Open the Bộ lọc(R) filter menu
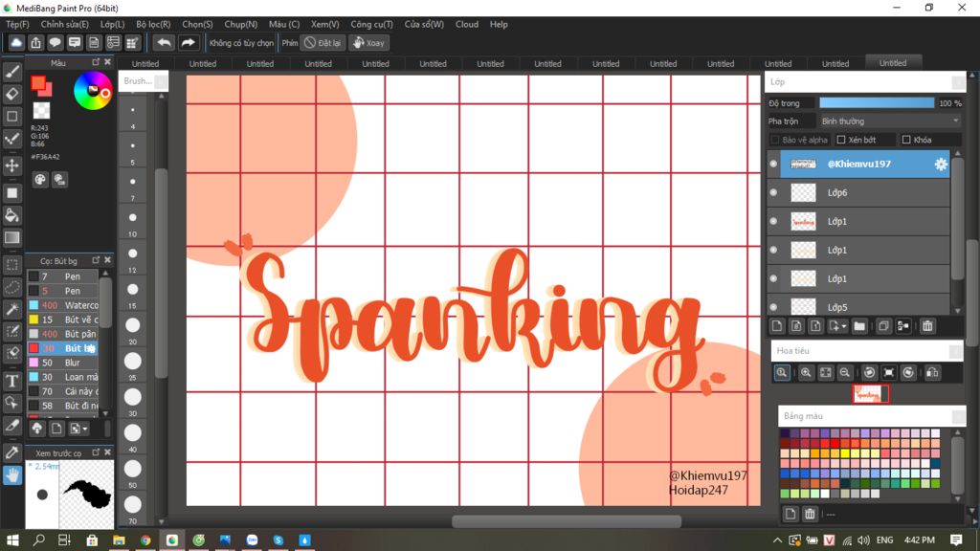 pos(153,24)
